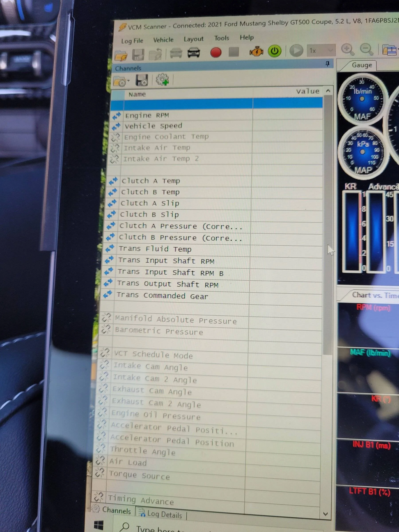Select the Engine Coolant Temp channel
Image resolution: width=399 pixels, height=532 pixels.
pyautogui.click(x=216, y=137)
